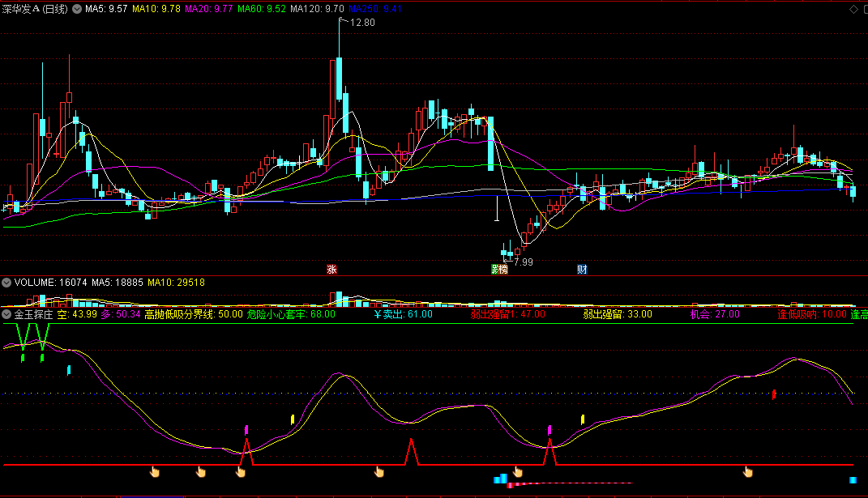
Task: Click the 7.99 low price annotation
Action: pyautogui.click(x=523, y=262)
